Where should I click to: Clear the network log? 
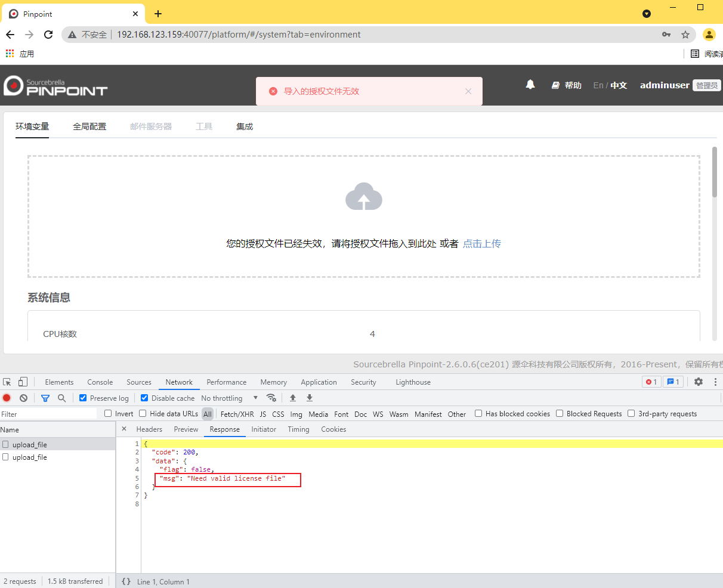(23, 398)
